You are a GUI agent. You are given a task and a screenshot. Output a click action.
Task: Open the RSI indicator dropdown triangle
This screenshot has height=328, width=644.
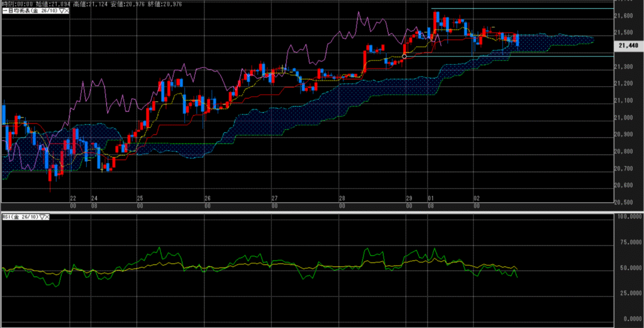click(42, 217)
